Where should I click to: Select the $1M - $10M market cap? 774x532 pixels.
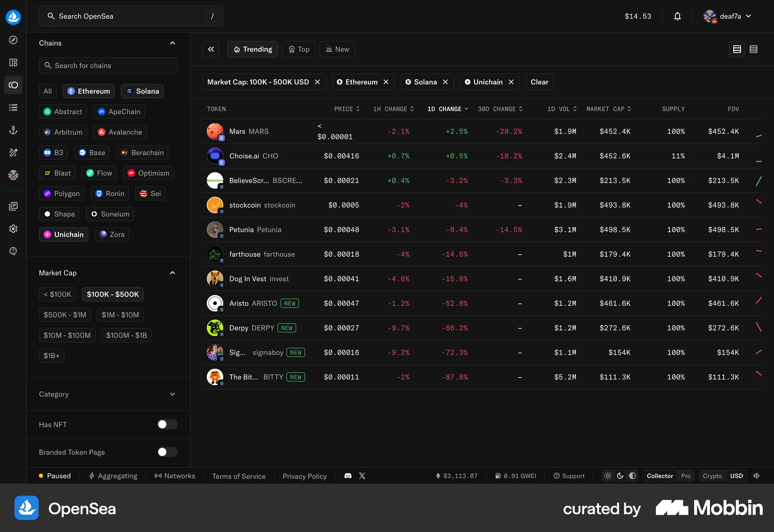tap(120, 315)
